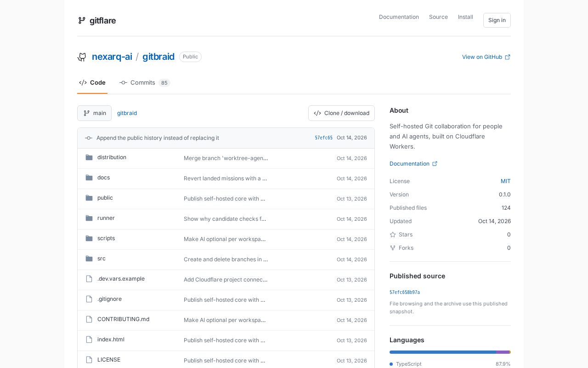This screenshot has width=588, height=368.
Task: Open external link icon next to View on GitHub
Action: click(x=508, y=57)
